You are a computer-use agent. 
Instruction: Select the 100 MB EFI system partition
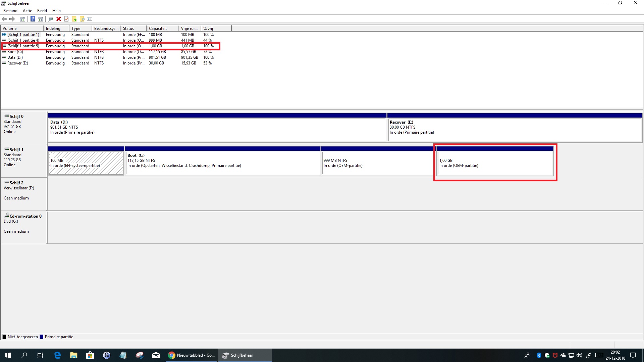click(86, 163)
